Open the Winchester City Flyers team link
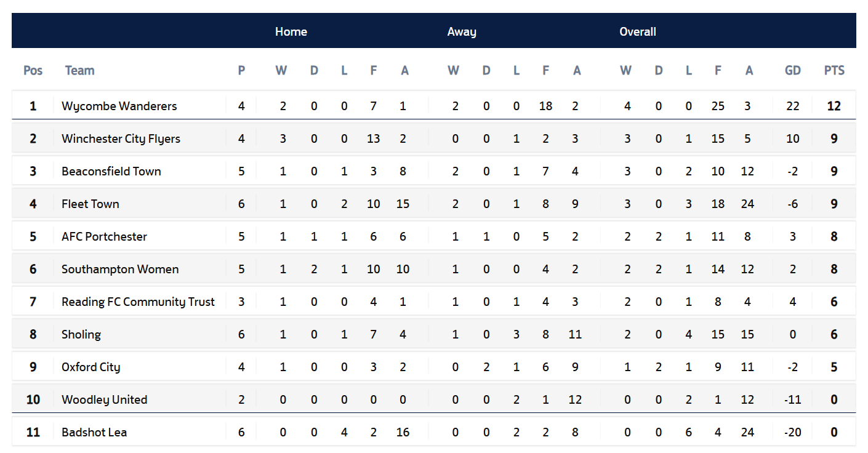This screenshot has width=868, height=453. click(x=121, y=138)
